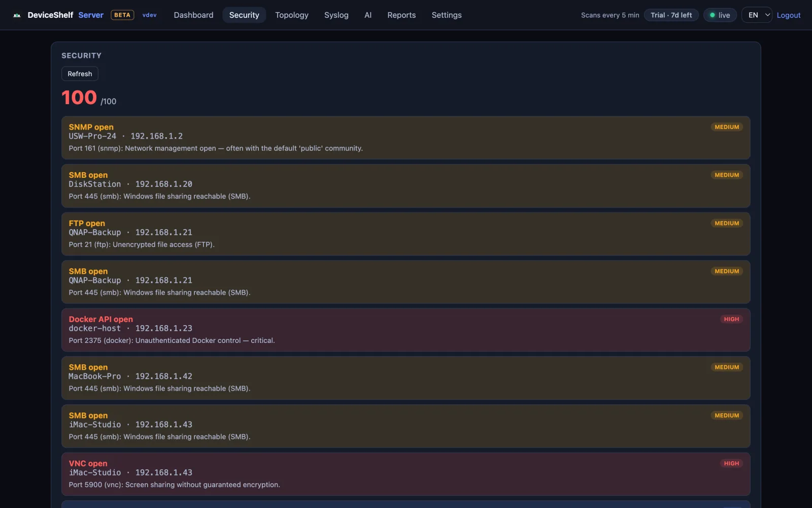Click the BETA badge
Screen dimensions: 812x508
pos(122,15)
